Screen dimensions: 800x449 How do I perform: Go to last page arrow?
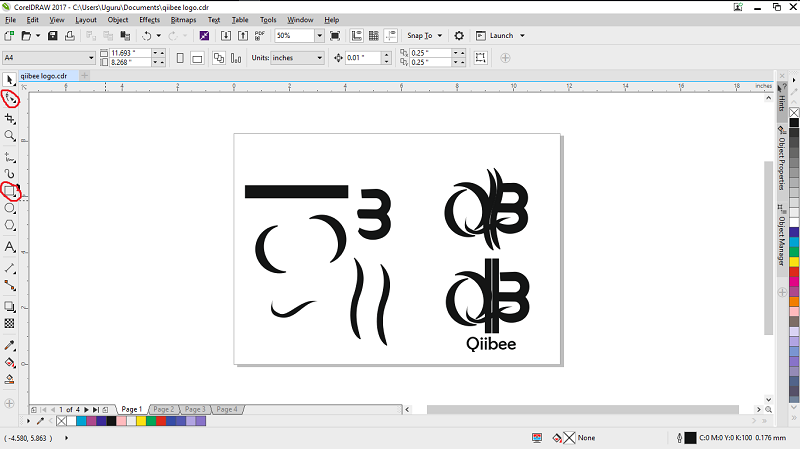(x=95, y=410)
